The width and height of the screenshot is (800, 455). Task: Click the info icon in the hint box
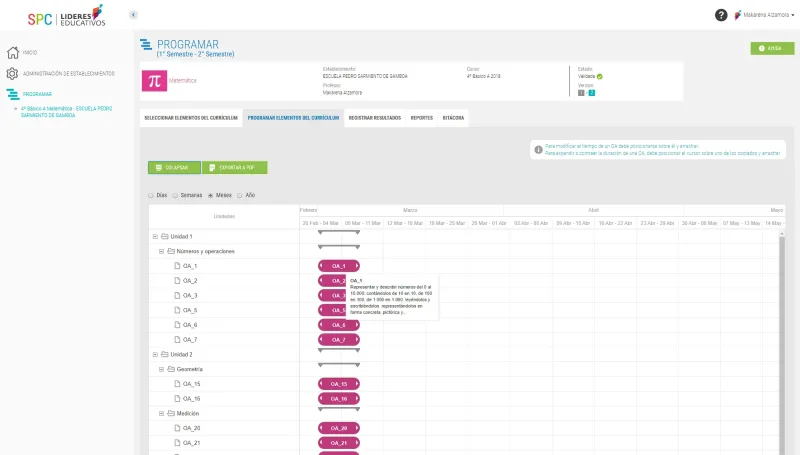[x=538, y=150]
